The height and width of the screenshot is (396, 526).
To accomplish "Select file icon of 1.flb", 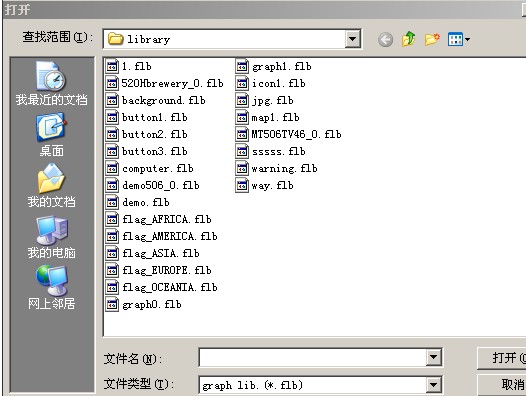I will (112, 66).
